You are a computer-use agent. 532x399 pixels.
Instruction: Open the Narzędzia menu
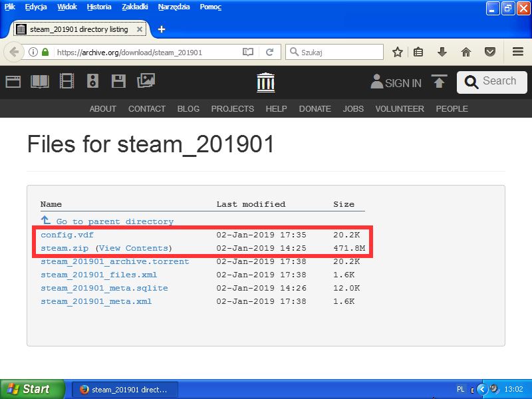click(x=174, y=7)
